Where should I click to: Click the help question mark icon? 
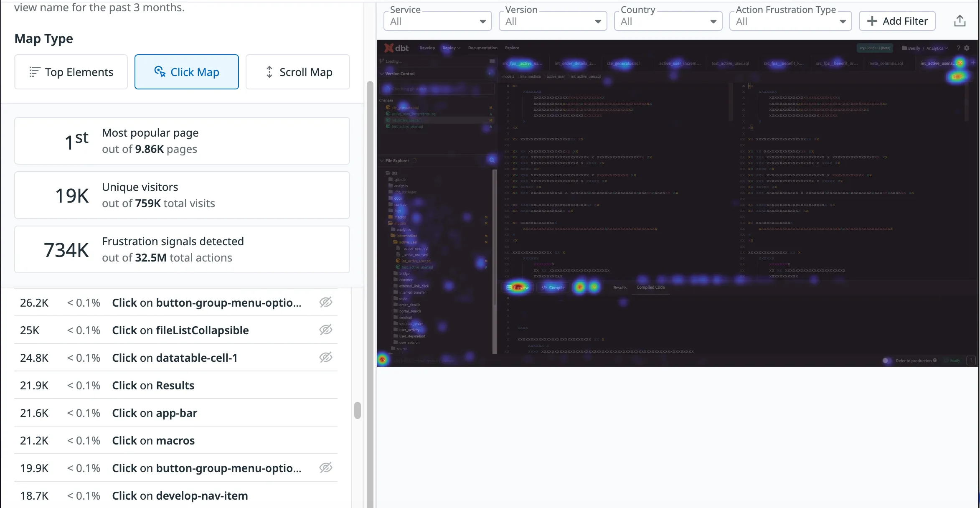958,48
